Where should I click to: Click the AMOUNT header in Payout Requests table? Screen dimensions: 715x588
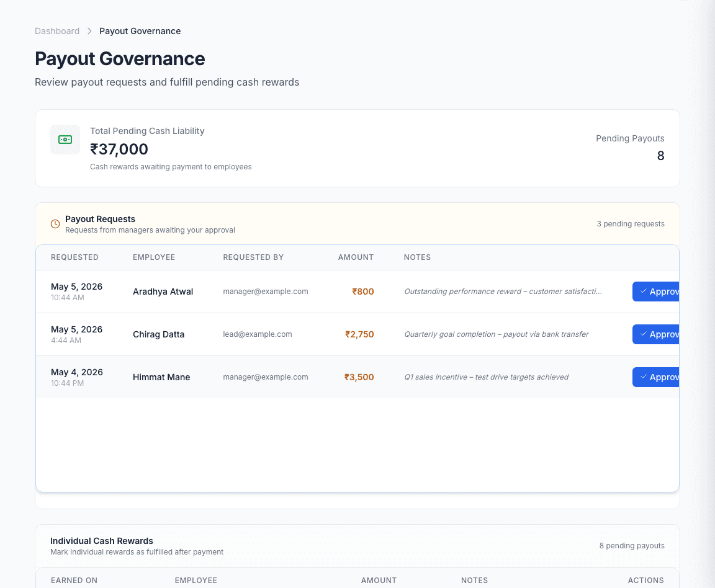click(356, 257)
